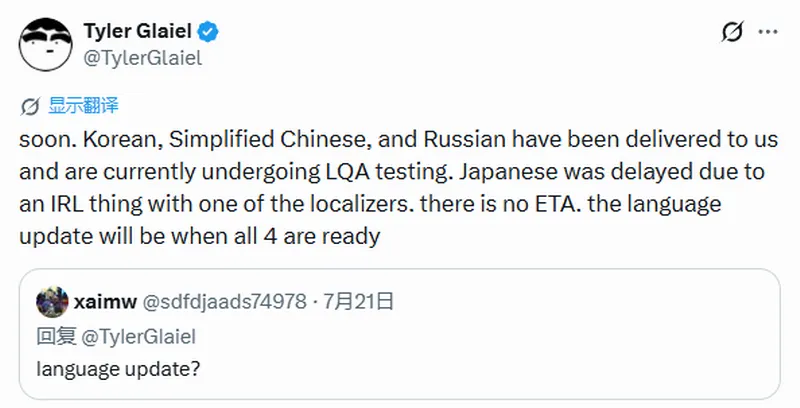Click the 显示翻译 translate link
This screenshot has width=800, height=408.
point(83,106)
